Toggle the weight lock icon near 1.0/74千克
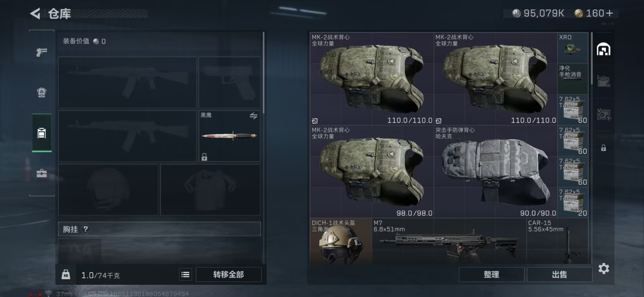Image resolution: width=644 pixels, height=297 pixels. [66, 275]
